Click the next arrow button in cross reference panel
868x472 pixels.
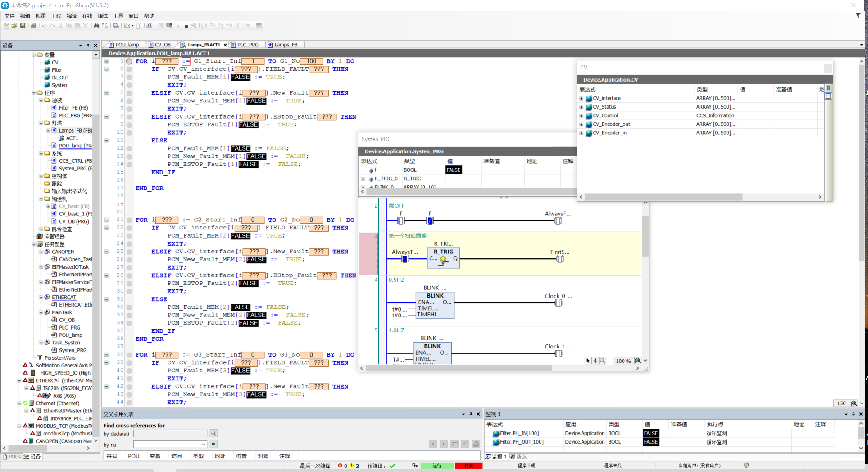pyautogui.click(x=444, y=444)
